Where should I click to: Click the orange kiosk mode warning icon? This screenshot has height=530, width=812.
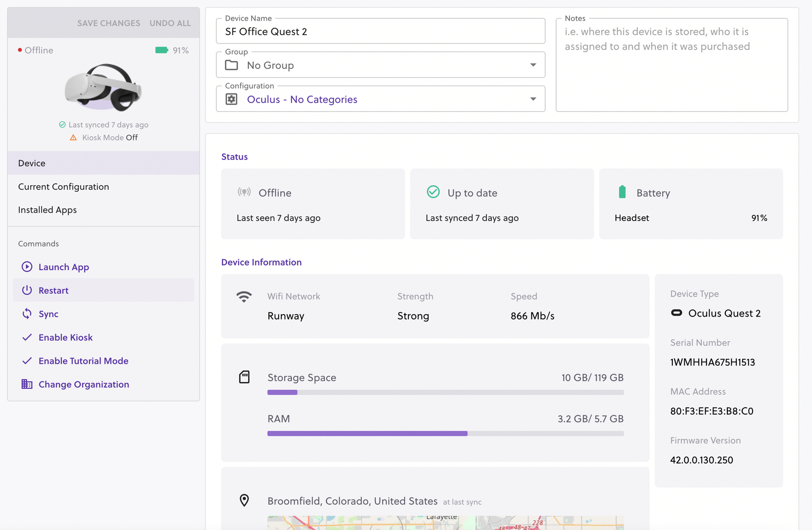pos(73,138)
